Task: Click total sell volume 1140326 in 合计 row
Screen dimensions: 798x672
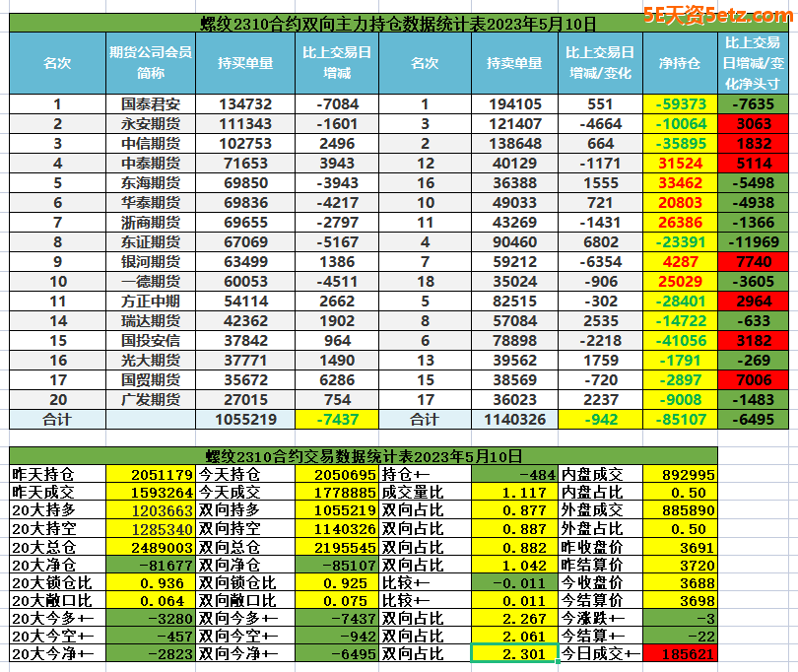Action: click(x=515, y=420)
